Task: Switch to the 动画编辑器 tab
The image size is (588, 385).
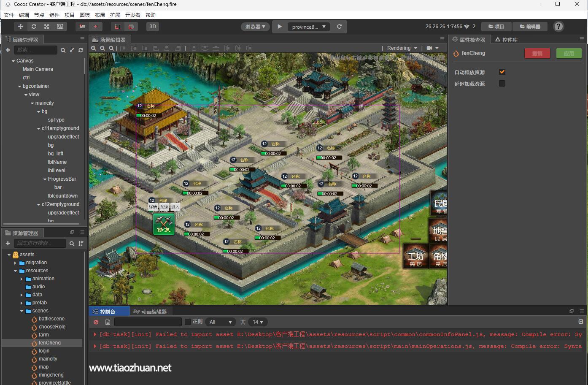Action: 150,312
